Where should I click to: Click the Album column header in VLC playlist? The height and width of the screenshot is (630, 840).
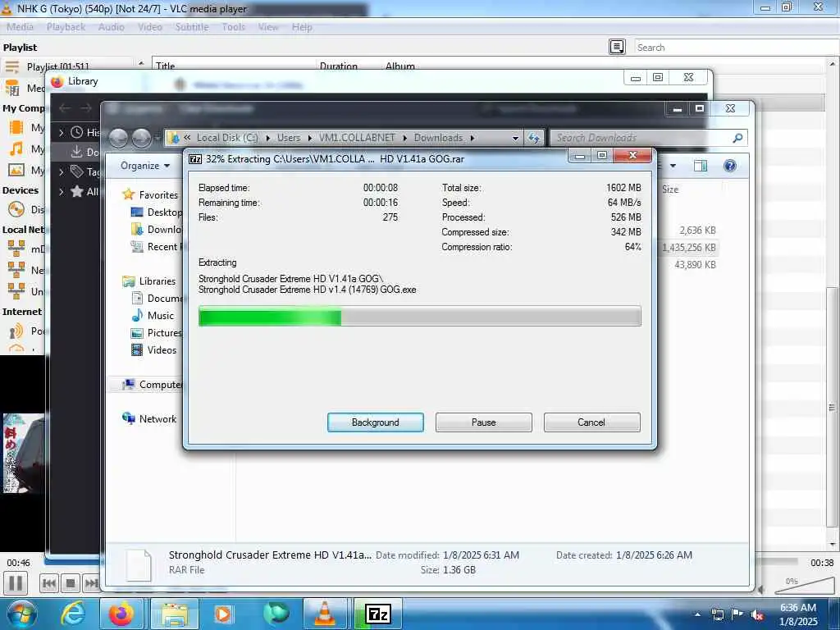coord(400,66)
